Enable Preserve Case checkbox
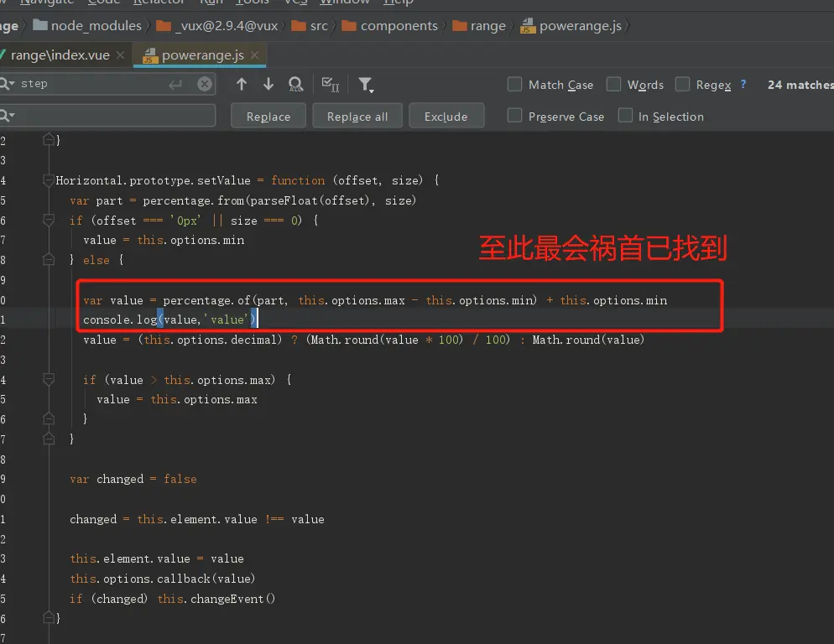Screen dimensions: 834x644 514,116
